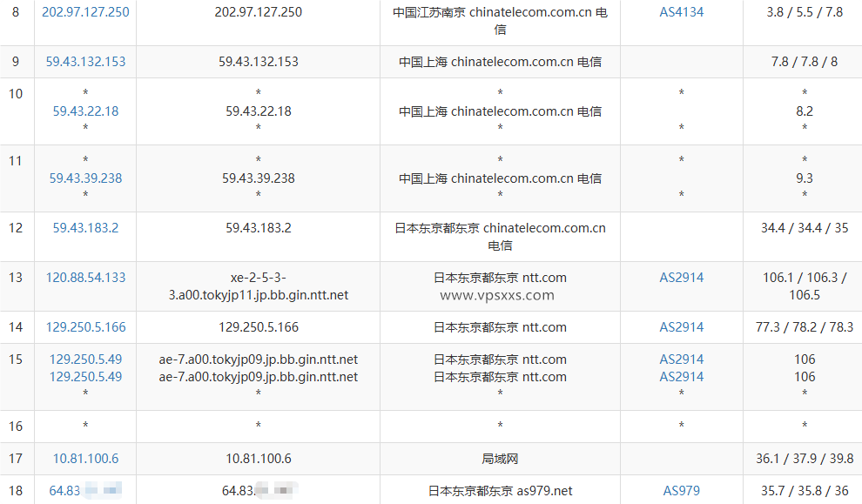Screen dimensions: 862x504
Task: Select the plain-text 10.81.100.6 hostname in hop 17
Action: click(x=259, y=459)
